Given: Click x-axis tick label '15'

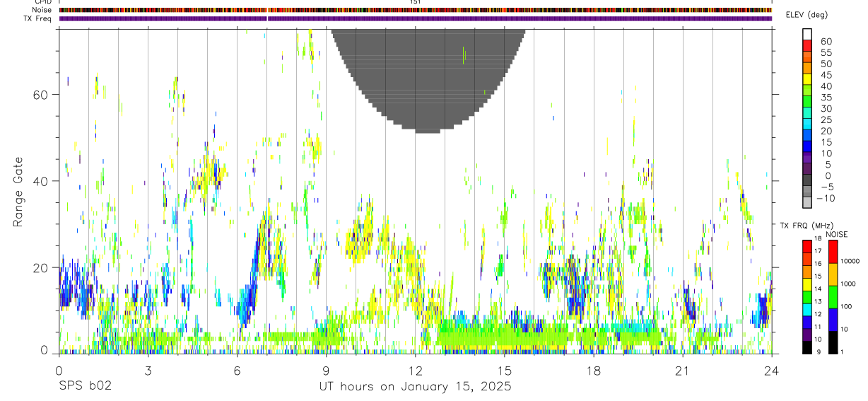Looking at the screenshot, I should point(504,371).
